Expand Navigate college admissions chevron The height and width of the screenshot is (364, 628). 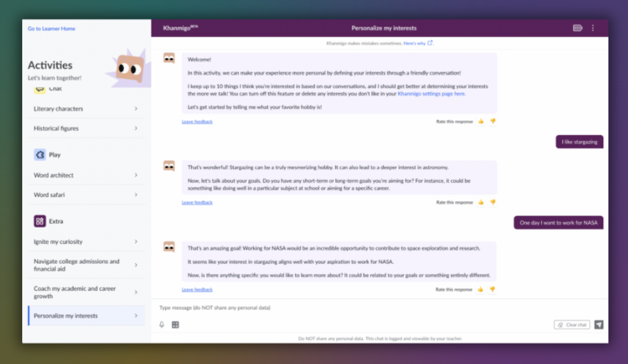tap(136, 265)
